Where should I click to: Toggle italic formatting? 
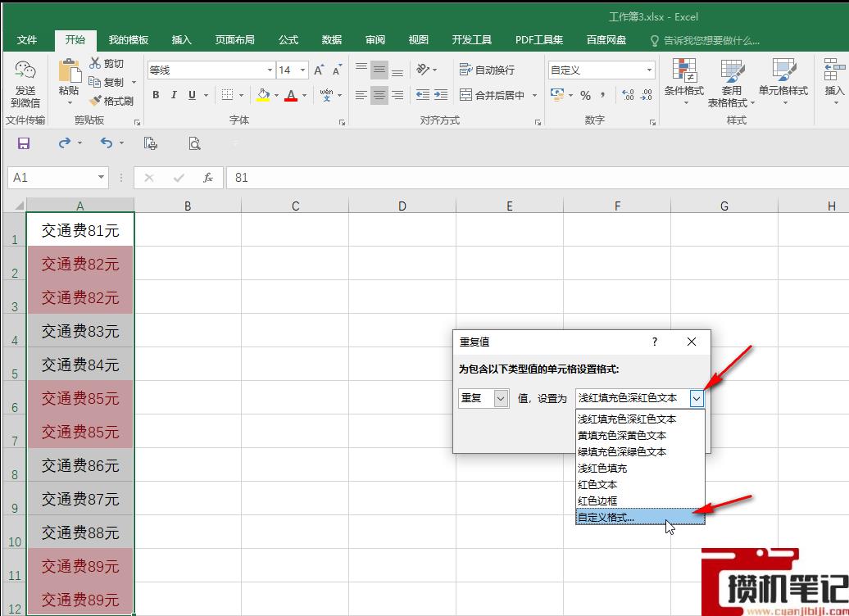click(174, 95)
